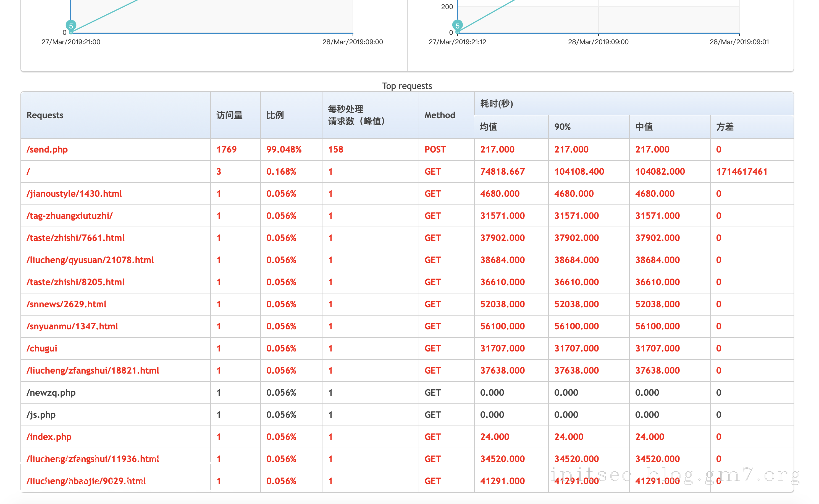Screen dimensions: 819x504
Task: Select the /jianoustyle/1430.html request entry
Action: click(x=74, y=194)
